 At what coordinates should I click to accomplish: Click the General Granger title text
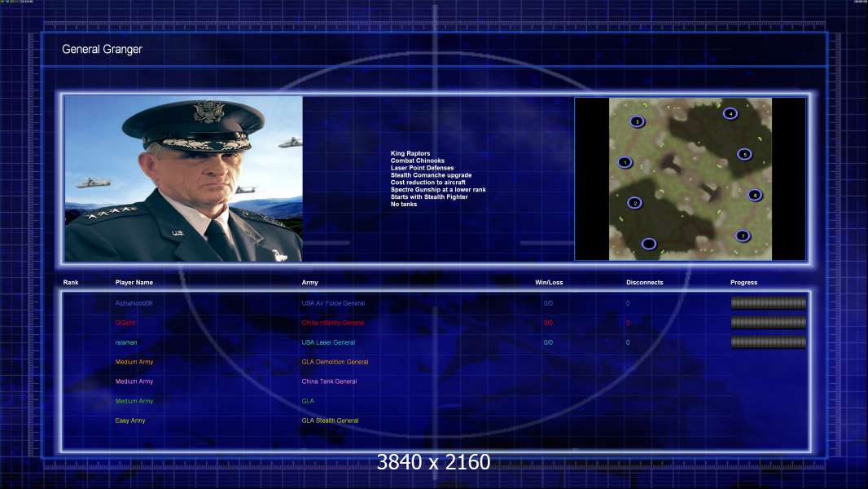coord(102,49)
